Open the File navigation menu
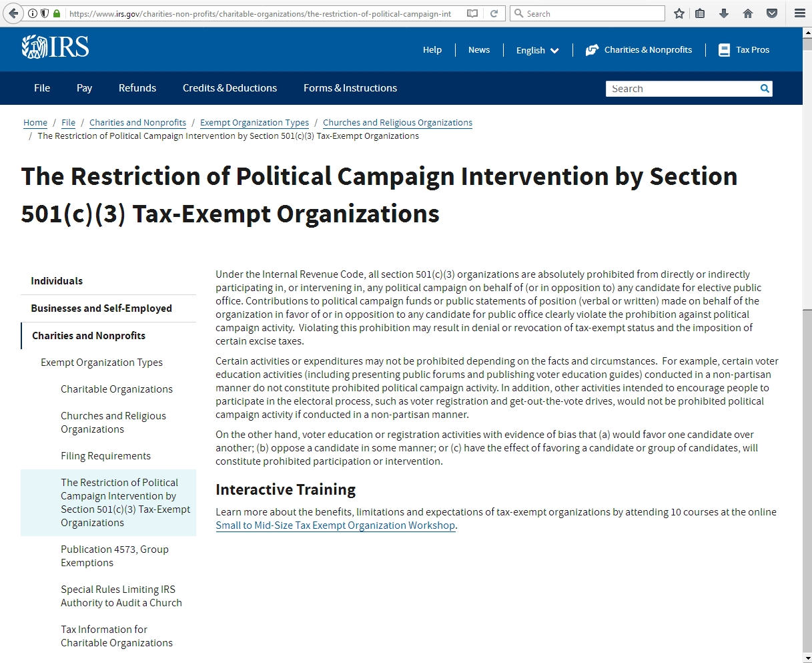The width and height of the screenshot is (812, 663). (x=42, y=88)
